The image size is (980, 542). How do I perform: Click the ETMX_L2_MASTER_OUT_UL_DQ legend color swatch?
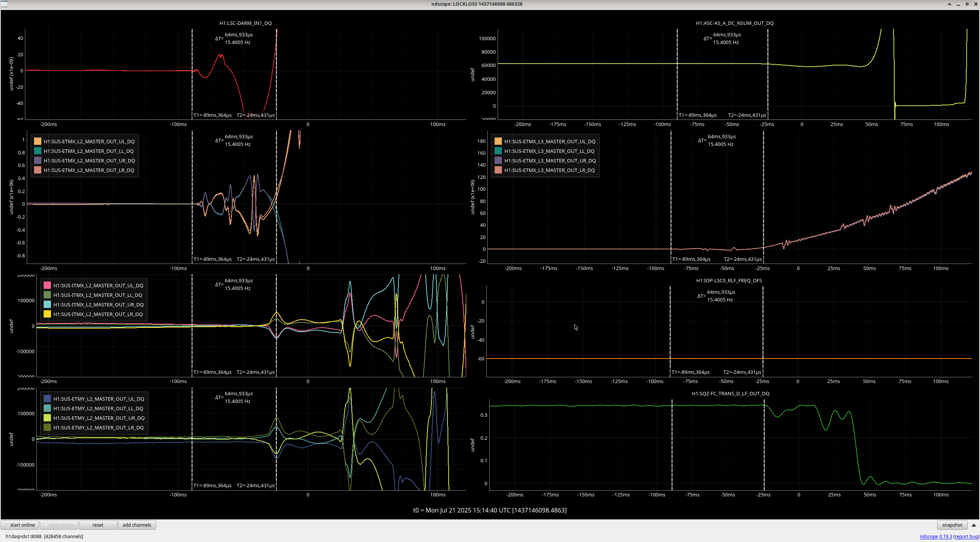tap(38, 141)
